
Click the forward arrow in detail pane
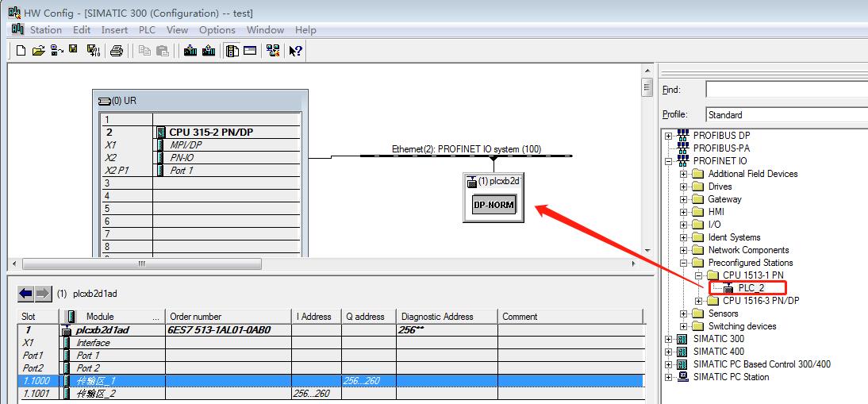coord(43,294)
